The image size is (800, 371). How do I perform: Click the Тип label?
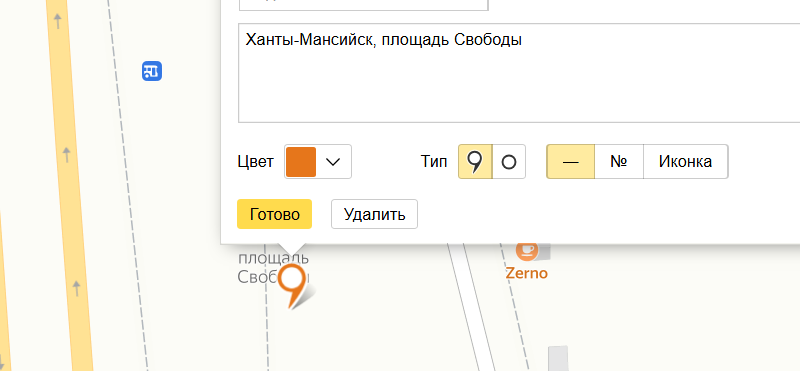(434, 162)
